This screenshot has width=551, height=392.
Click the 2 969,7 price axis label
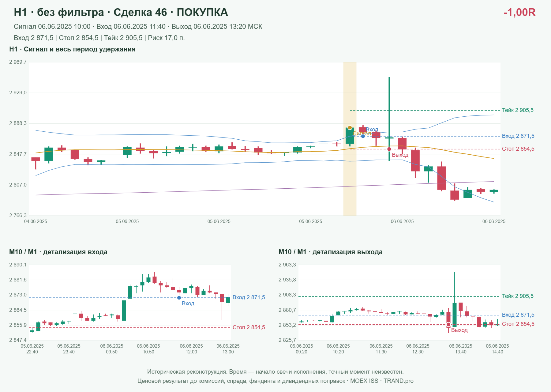18,62
